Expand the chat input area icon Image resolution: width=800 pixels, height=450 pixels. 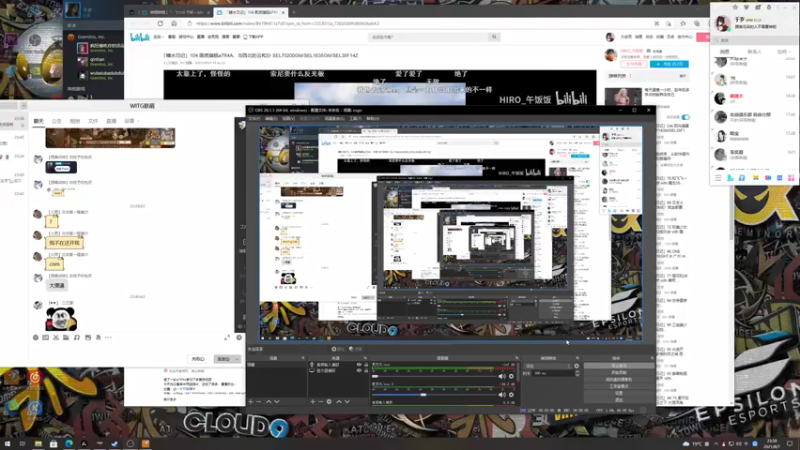(x=227, y=337)
